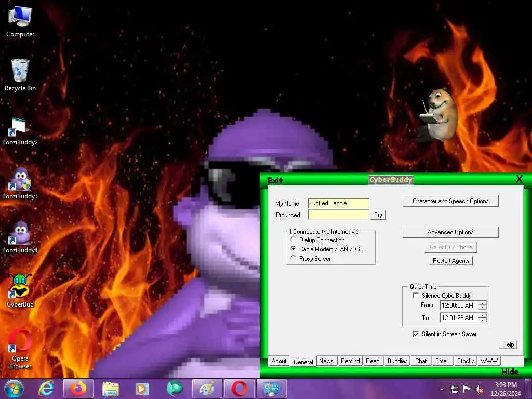The height and width of the screenshot is (399, 532).
Task: Open Firefox from the taskbar
Action: (78, 389)
